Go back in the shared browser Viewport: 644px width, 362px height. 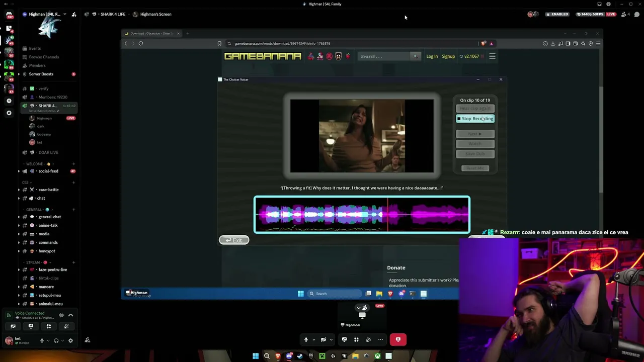[x=126, y=43]
